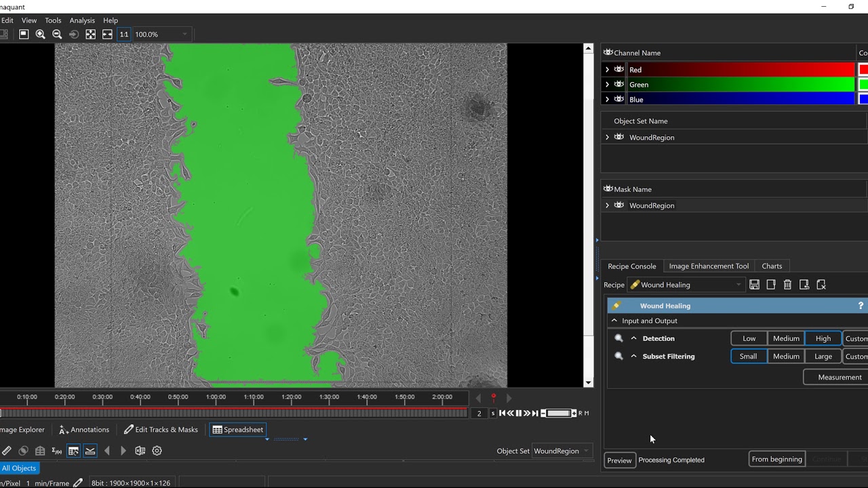Click the zoom out magnifier icon
Image resolution: width=868 pixels, height=488 pixels.
(57, 34)
